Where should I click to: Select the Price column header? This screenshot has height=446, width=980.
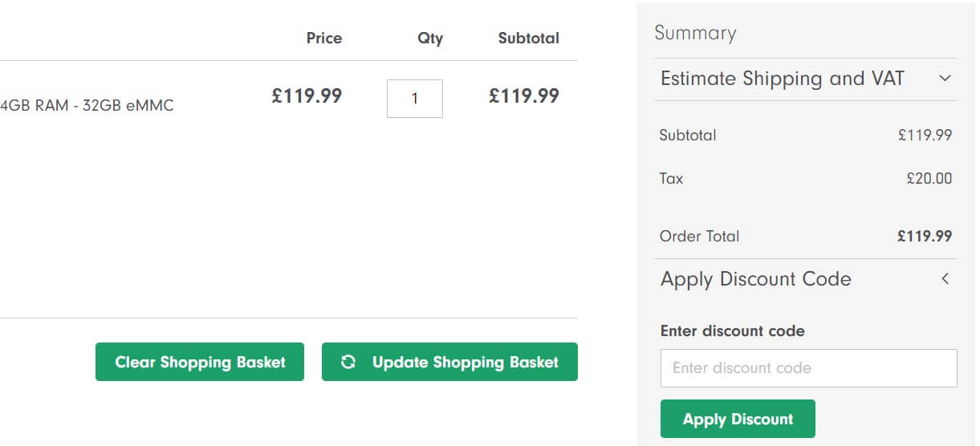click(324, 38)
